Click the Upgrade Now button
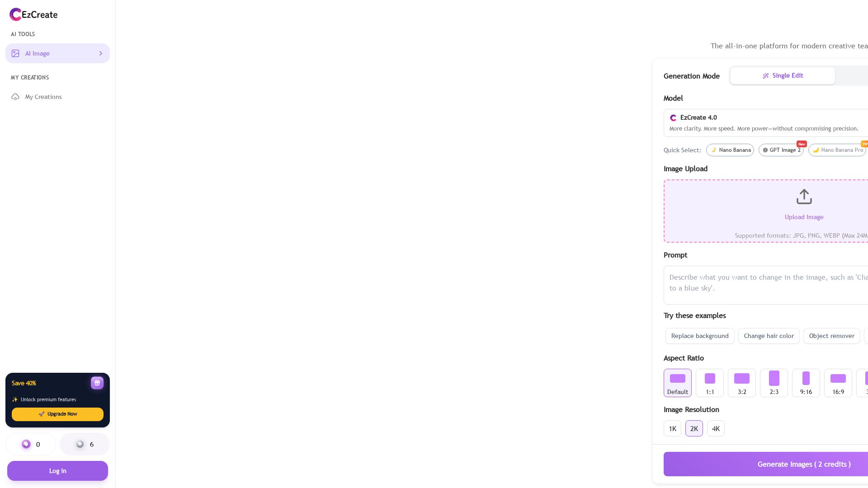Image resolution: width=868 pixels, height=488 pixels. click(x=57, y=414)
